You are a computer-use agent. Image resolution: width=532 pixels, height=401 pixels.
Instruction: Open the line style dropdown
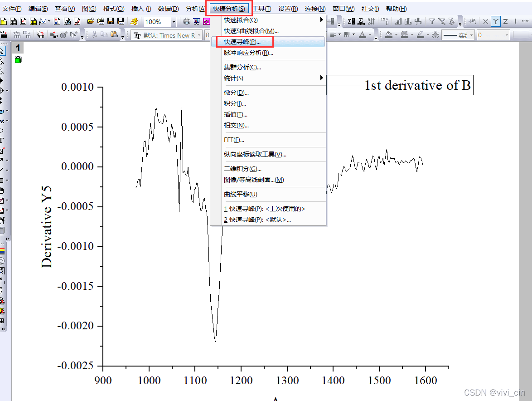[x=471, y=35]
